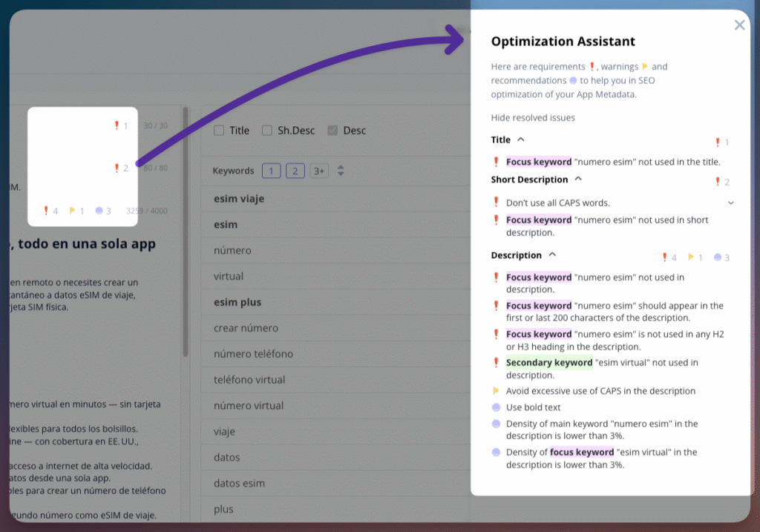This screenshot has height=532, width=760.
Task: Select the esim viaje keyword row
Action: tap(239, 199)
